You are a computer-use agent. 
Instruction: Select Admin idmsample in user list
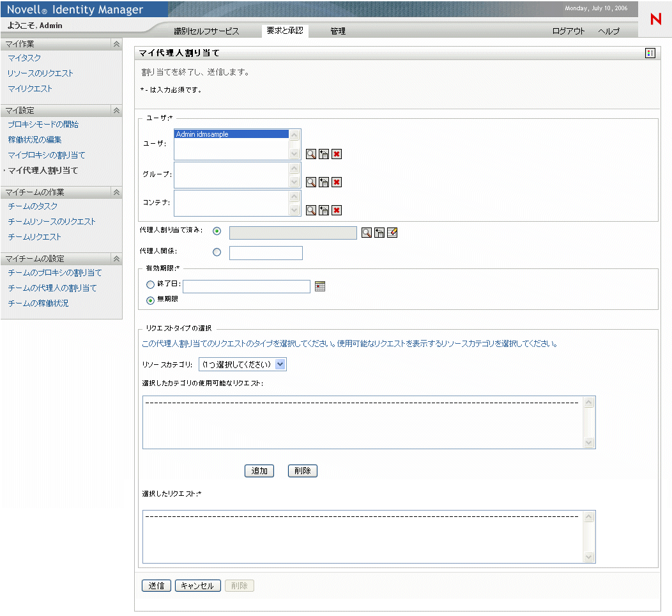[x=231, y=134]
